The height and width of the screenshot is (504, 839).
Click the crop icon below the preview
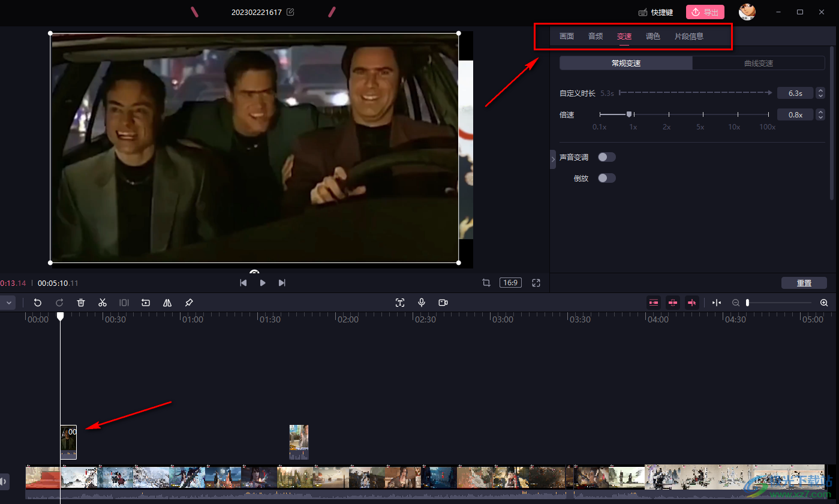pyautogui.click(x=486, y=283)
